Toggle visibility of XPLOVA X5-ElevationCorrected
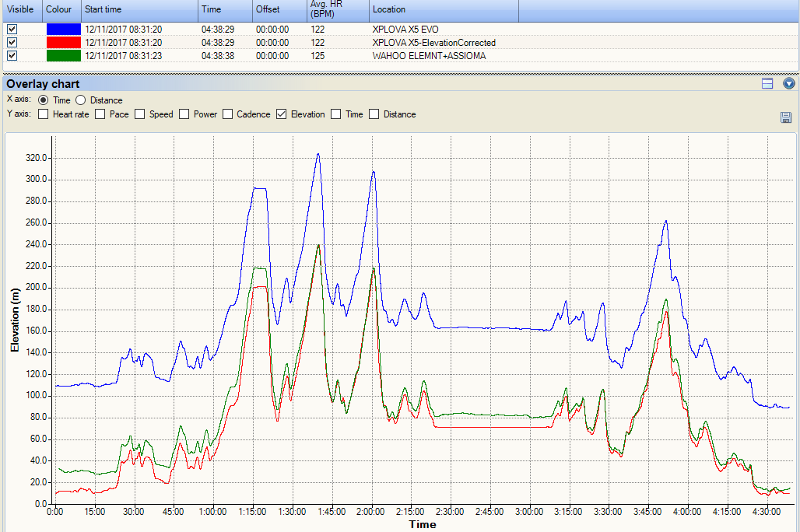 10,43
